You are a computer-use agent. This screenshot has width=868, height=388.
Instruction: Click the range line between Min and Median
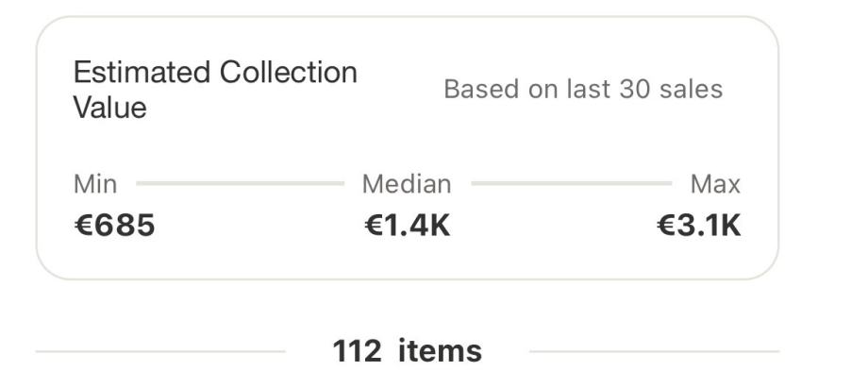tap(241, 184)
